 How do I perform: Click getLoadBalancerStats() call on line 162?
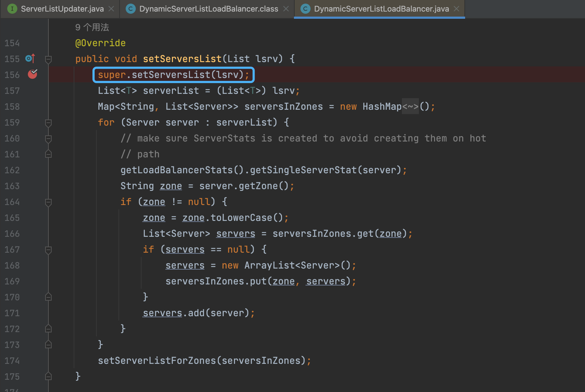182,170
